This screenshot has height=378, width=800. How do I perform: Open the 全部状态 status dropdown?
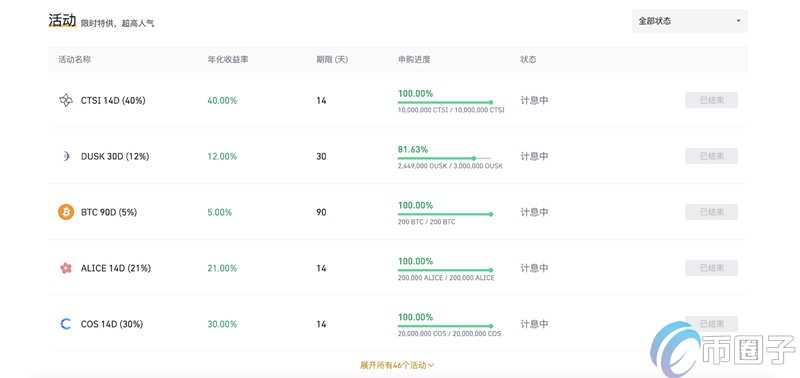tap(690, 21)
